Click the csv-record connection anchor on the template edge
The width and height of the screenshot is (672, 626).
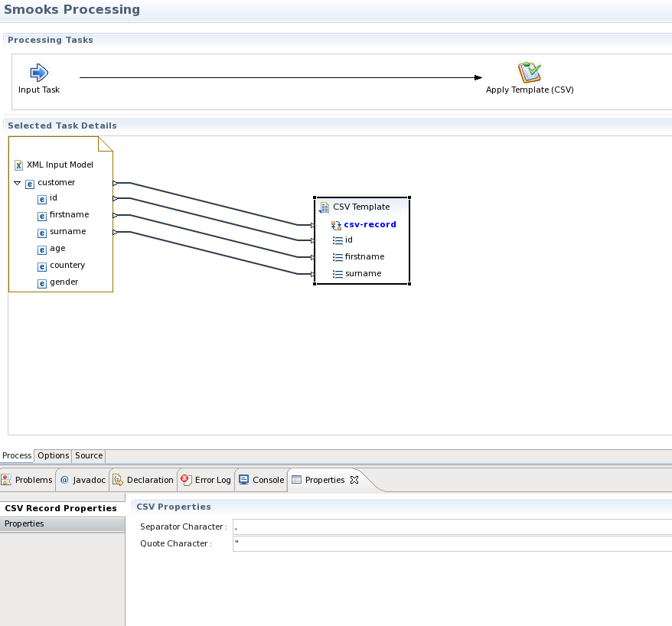click(313, 226)
